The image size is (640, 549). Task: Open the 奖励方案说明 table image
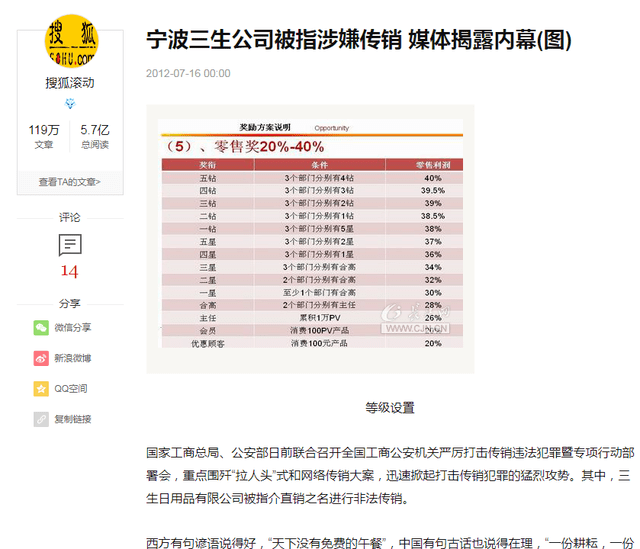click(x=310, y=239)
